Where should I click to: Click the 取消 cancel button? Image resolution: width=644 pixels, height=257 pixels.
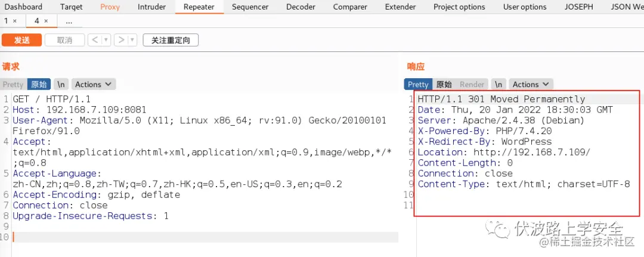(64, 40)
